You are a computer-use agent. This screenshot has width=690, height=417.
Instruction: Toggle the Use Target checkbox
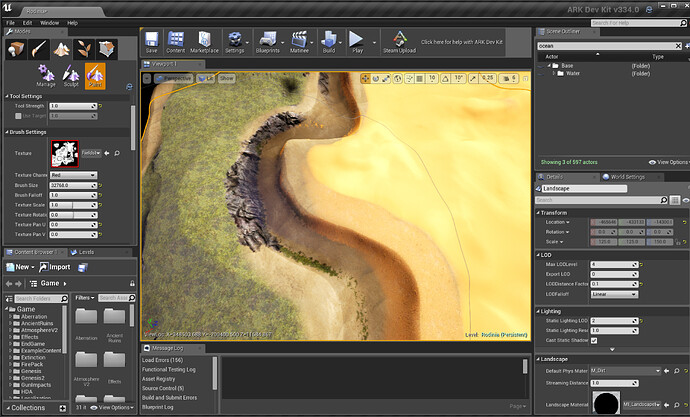pos(18,116)
